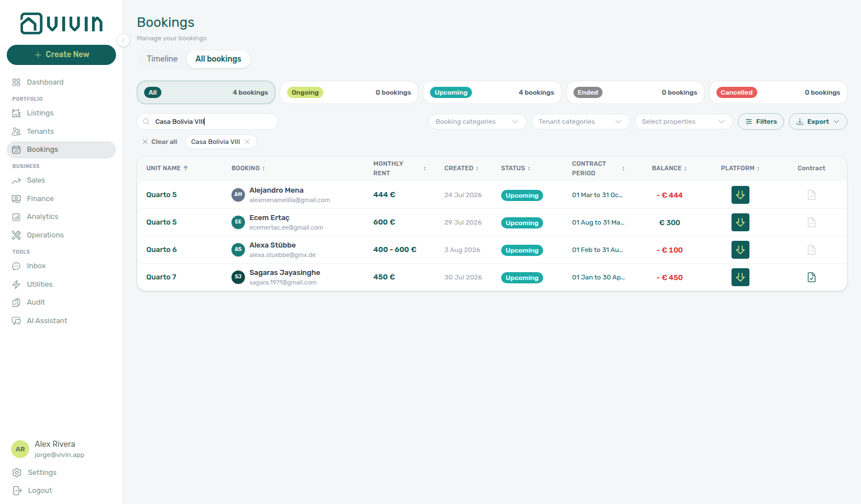This screenshot has width=861, height=504.
Task: Click the balance € 300
Action: click(669, 223)
